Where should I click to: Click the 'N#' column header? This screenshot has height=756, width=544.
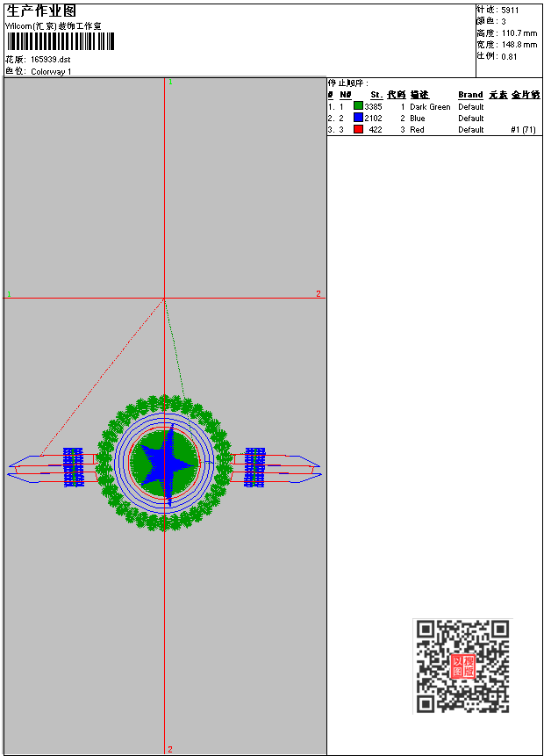(x=346, y=95)
